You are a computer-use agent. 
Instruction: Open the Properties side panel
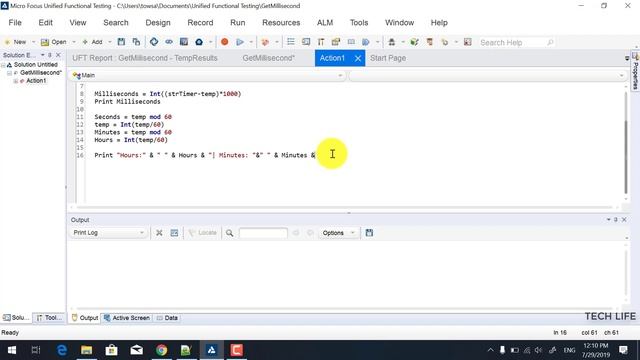tap(635, 70)
